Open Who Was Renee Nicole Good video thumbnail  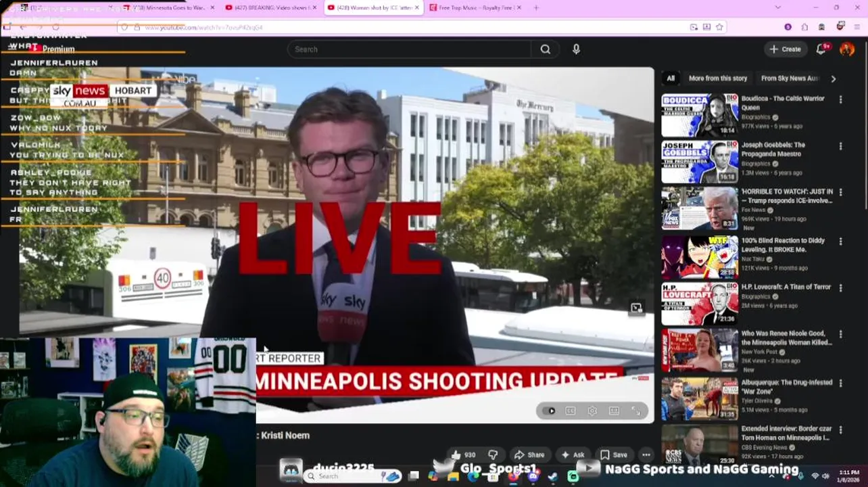point(700,350)
